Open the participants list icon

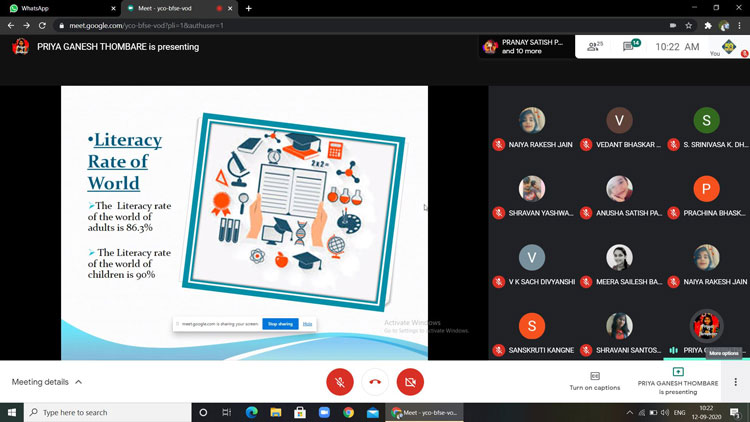click(x=594, y=46)
